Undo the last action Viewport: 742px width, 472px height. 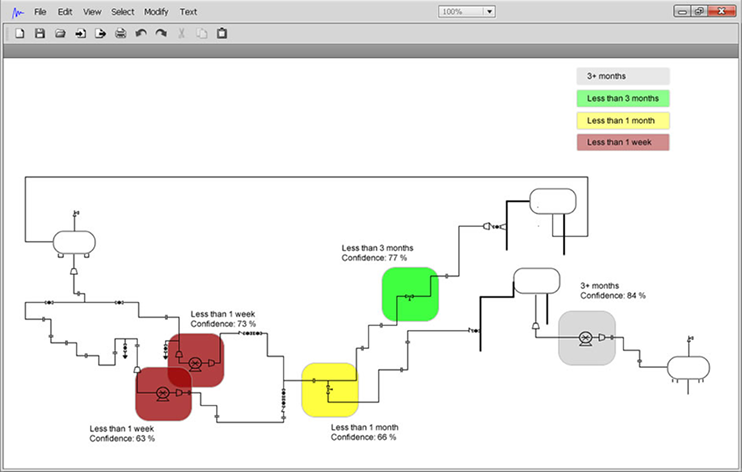click(x=141, y=33)
